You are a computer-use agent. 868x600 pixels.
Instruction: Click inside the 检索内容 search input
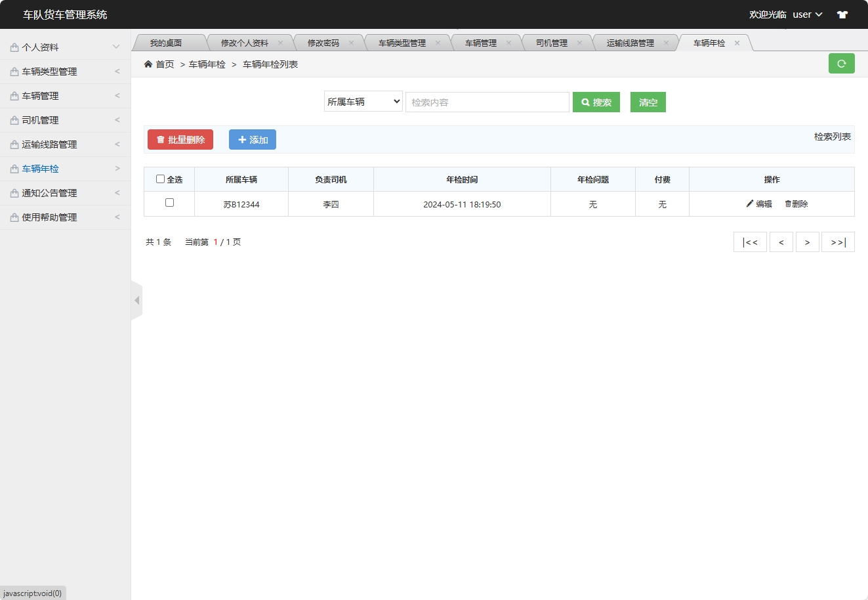pos(487,102)
